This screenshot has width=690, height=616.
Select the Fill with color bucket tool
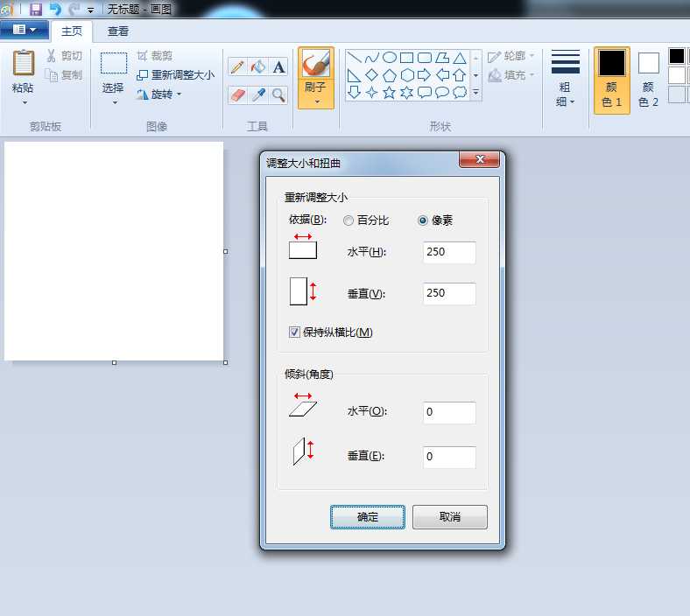click(x=258, y=67)
